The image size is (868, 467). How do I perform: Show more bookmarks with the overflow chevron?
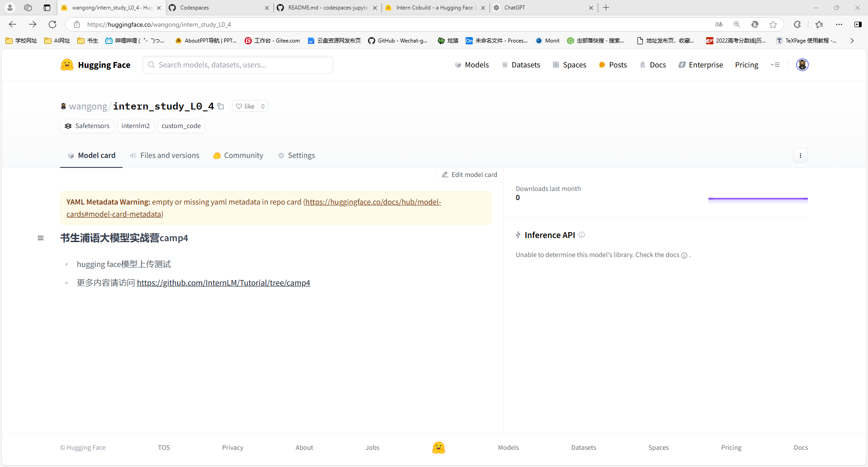[x=852, y=41]
